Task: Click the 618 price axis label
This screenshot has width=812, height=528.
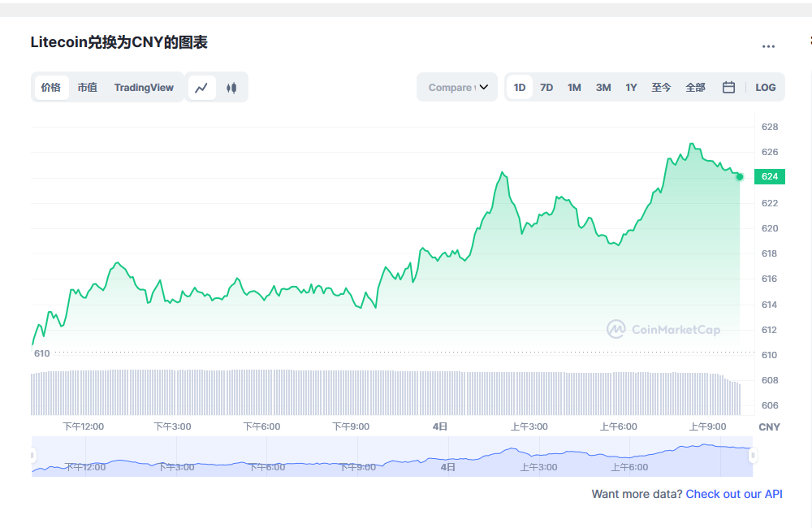Action: coord(770,253)
